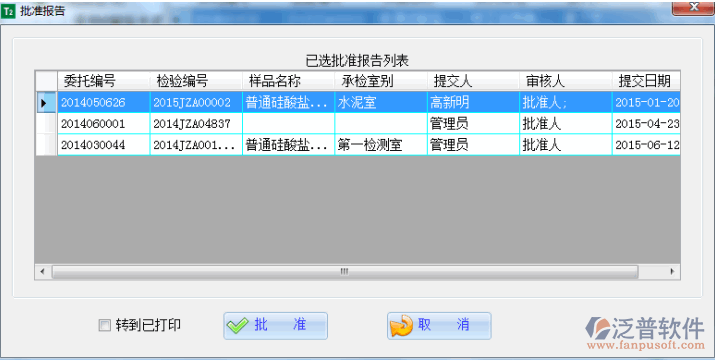Click the green checkmark icon on 批准 button

click(x=238, y=325)
